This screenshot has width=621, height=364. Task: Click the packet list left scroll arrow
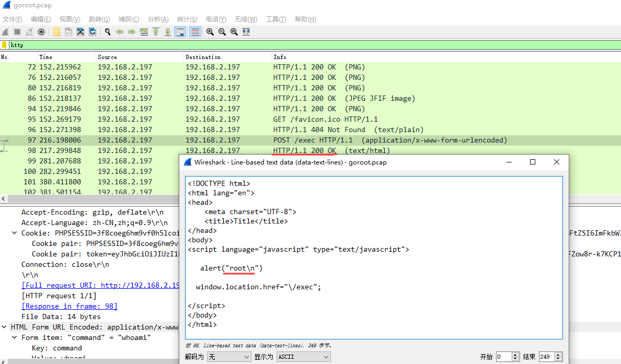pos(3,198)
